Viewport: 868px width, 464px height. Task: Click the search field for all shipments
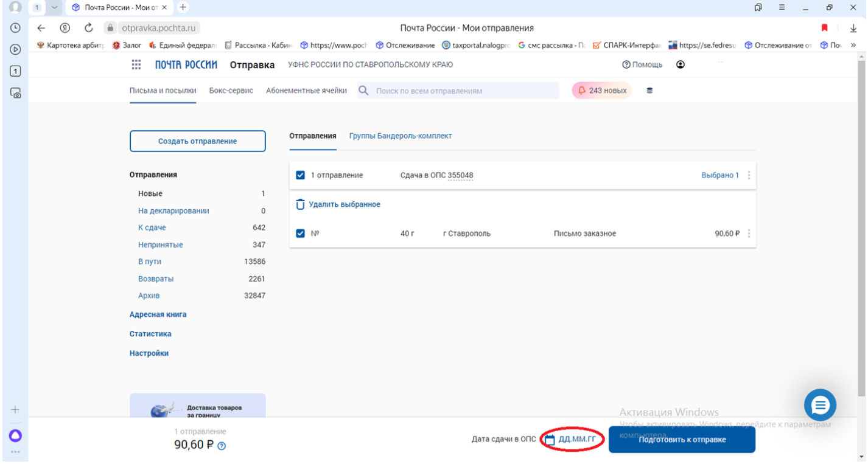pyautogui.click(x=463, y=91)
